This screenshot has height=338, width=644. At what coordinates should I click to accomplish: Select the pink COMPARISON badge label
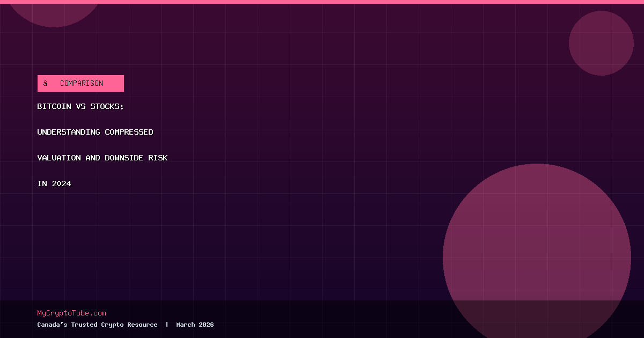click(x=82, y=83)
